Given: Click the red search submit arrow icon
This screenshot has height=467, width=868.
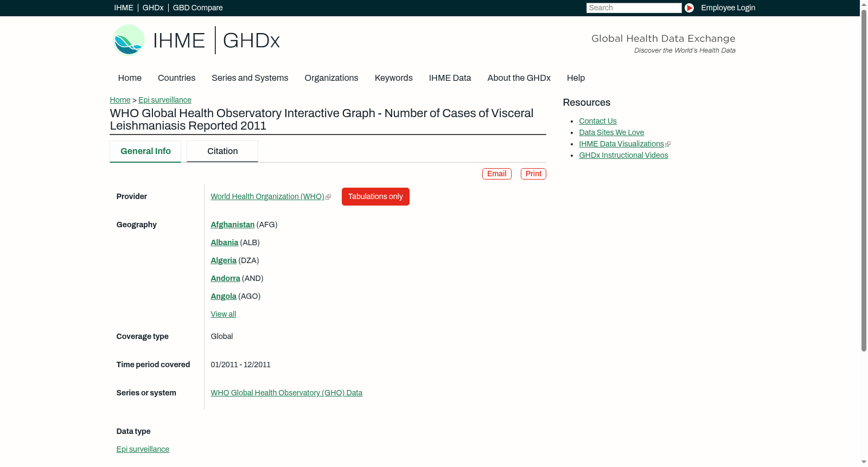Looking at the screenshot, I should (x=689, y=8).
